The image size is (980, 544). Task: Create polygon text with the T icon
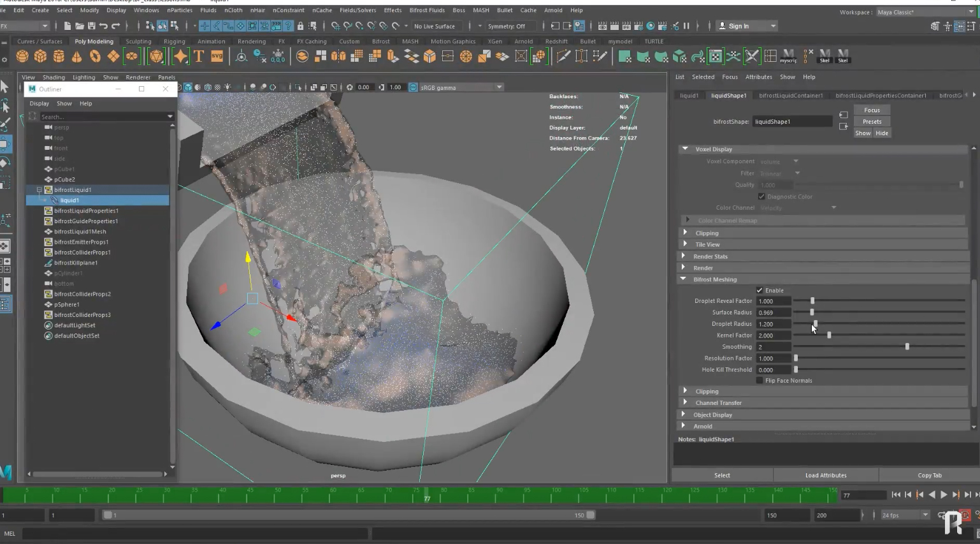tap(199, 57)
